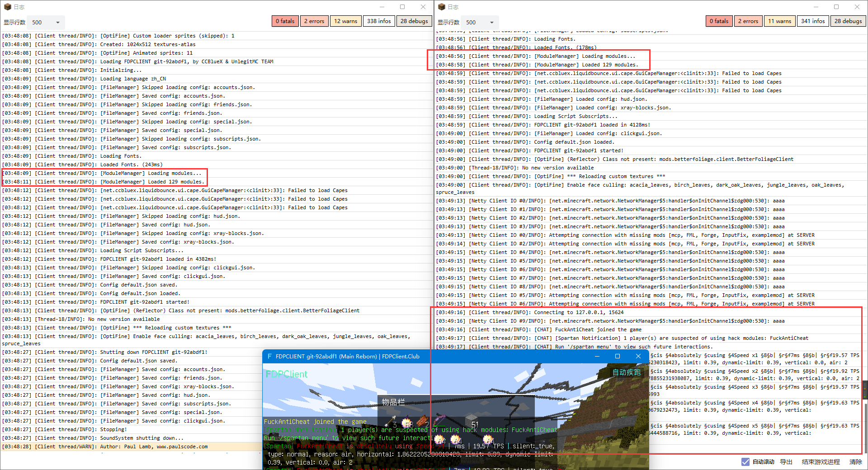
Task: Toggle the '28 debugs' filter in right log
Action: coord(848,21)
